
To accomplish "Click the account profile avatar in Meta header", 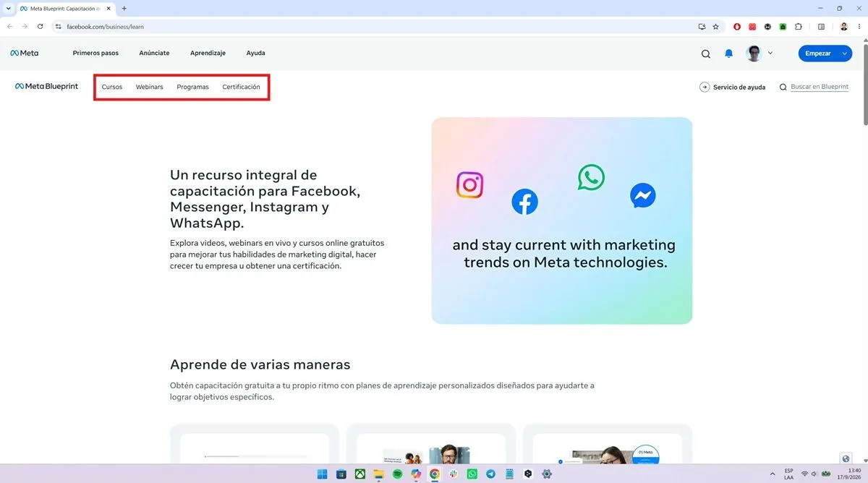I will (754, 54).
